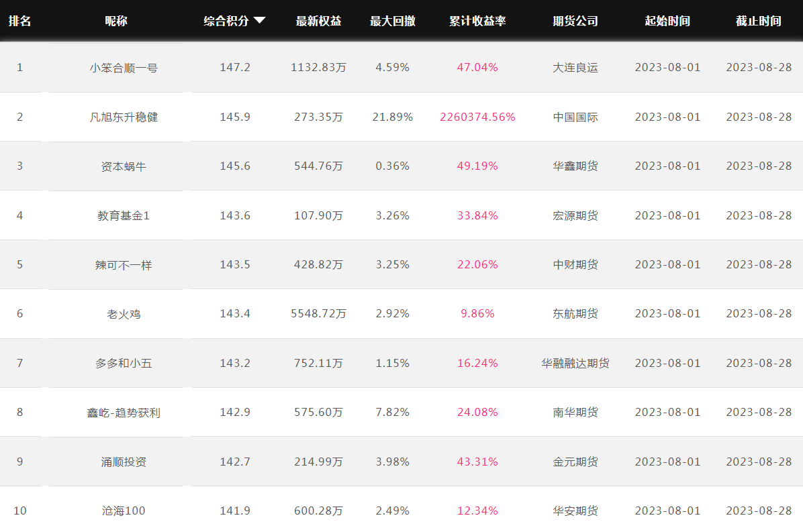Select drawdown value 4.59%
803x532 pixels.
(393, 68)
